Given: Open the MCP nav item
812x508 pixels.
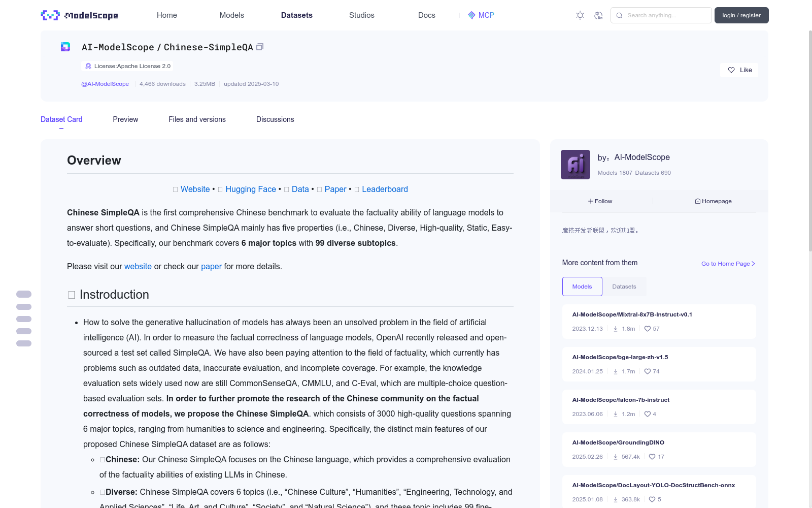Looking at the screenshot, I should tap(481, 15).
